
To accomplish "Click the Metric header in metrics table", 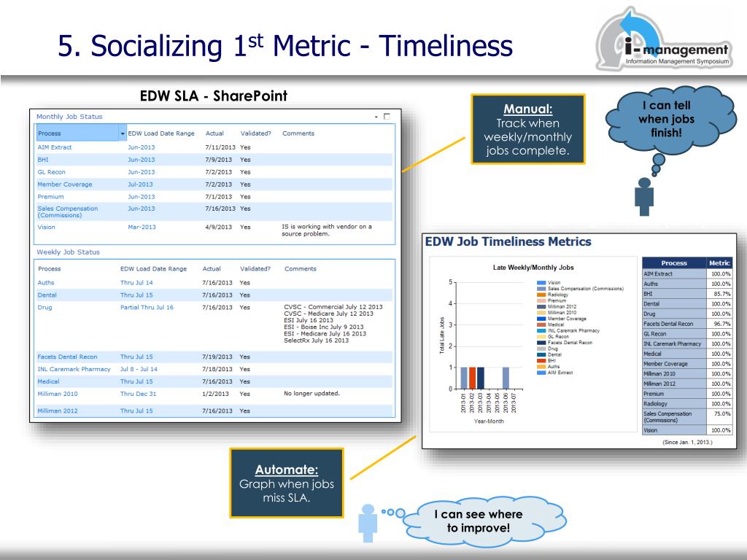I will [719, 262].
